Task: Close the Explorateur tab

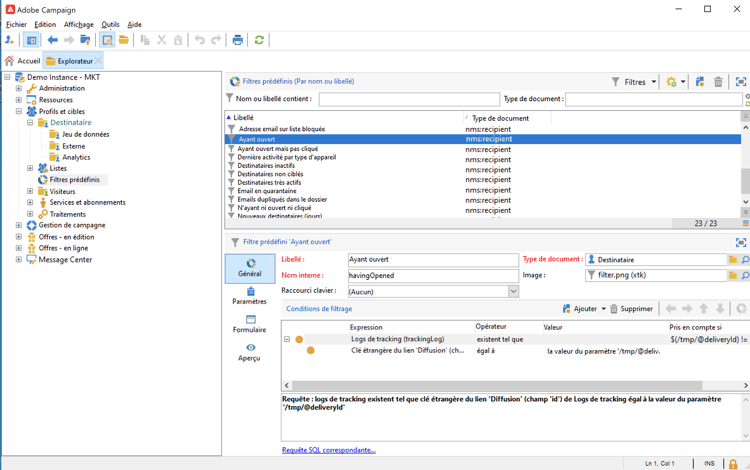Action: (98, 61)
